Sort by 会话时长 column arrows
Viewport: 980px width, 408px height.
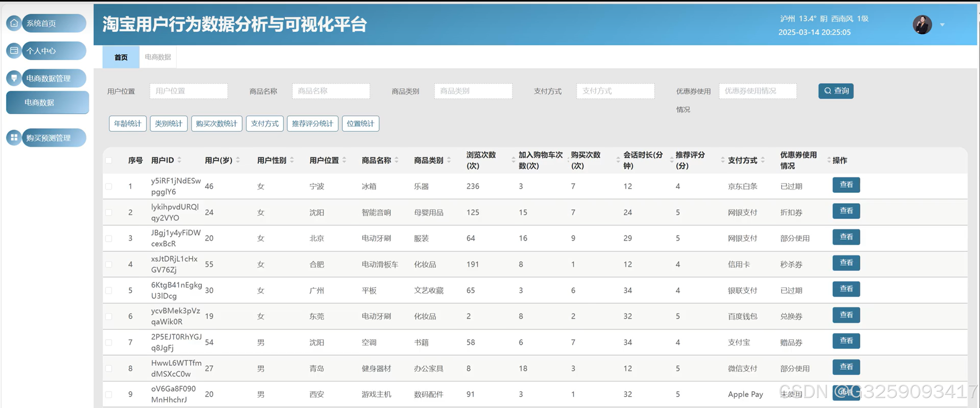coord(671,160)
